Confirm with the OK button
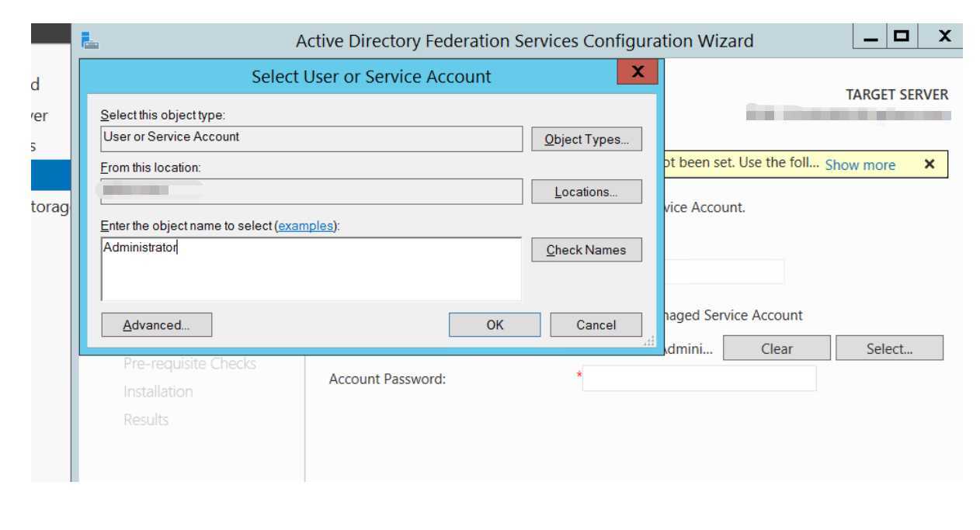This screenshot has width=980, height=530. click(495, 324)
